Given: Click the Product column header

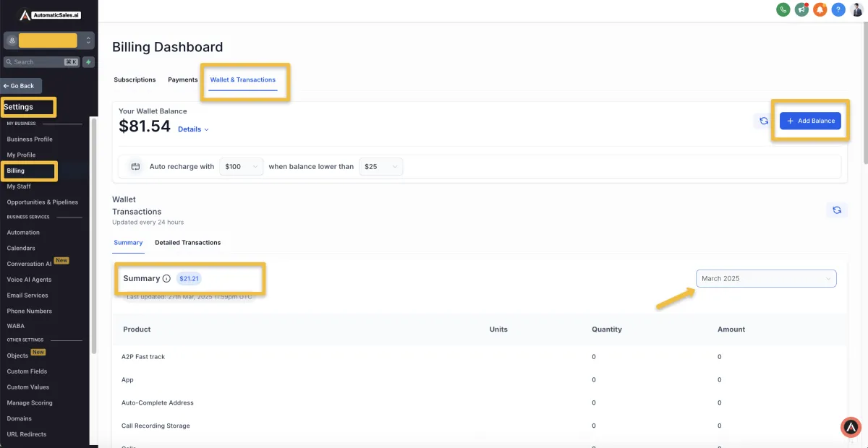Looking at the screenshot, I should pos(137,329).
